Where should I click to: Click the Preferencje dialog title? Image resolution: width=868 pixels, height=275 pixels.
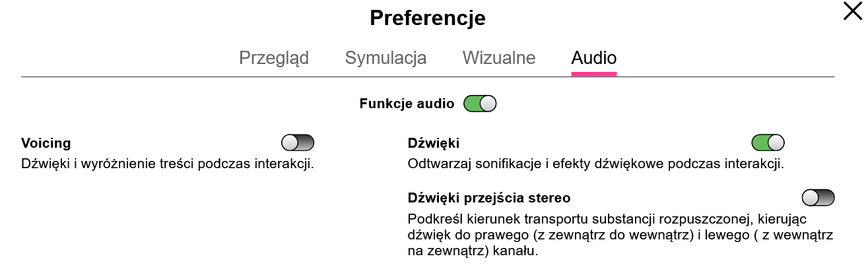point(427,18)
